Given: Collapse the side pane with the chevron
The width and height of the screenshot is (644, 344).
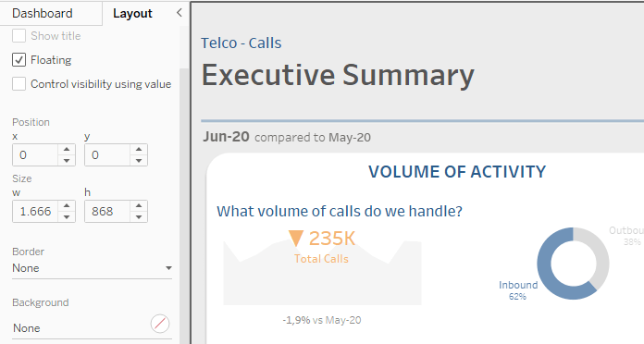Looking at the screenshot, I should [x=180, y=13].
